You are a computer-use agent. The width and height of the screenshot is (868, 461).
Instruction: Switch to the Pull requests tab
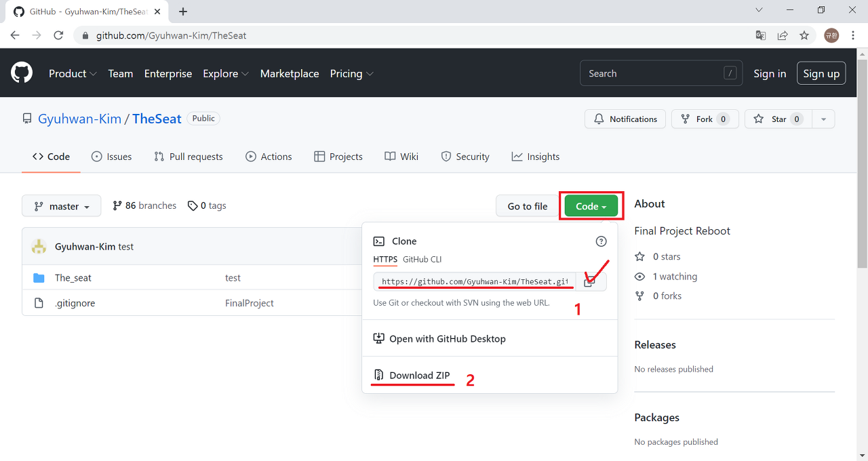(189, 157)
